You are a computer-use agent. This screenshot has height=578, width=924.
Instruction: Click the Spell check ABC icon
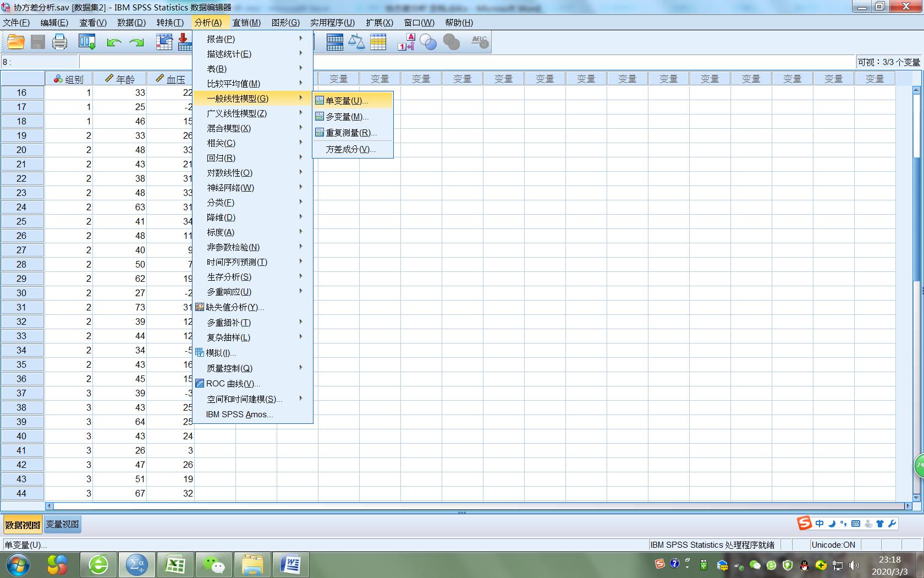(480, 42)
